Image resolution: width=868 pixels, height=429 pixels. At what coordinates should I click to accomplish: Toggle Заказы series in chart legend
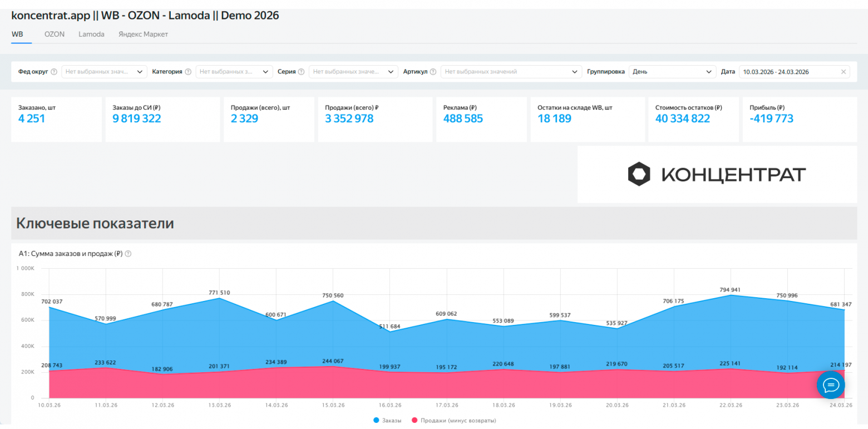coord(387,421)
